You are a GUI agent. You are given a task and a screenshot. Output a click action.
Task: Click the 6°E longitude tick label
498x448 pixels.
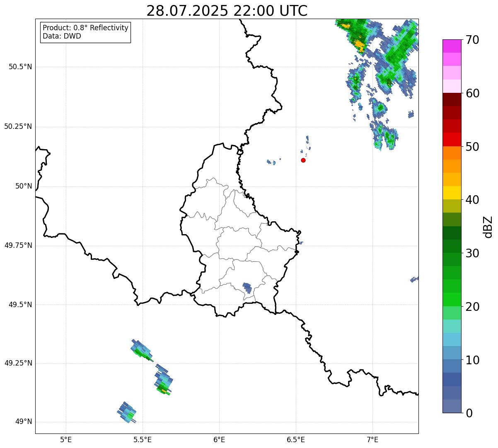pyautogui.click(x=219, y=439)
